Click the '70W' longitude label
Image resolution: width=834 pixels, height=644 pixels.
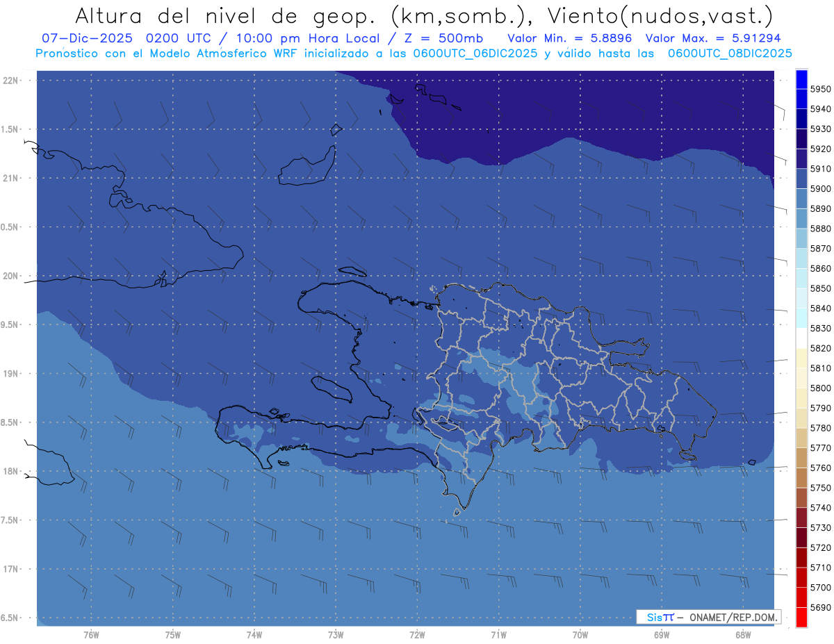[x=580, y=635]
